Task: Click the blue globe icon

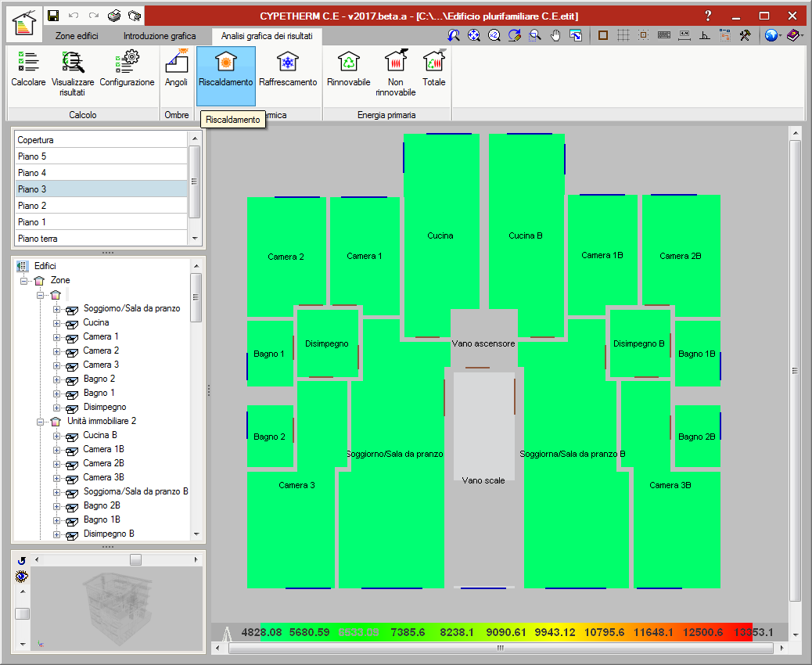Action: 771,35
